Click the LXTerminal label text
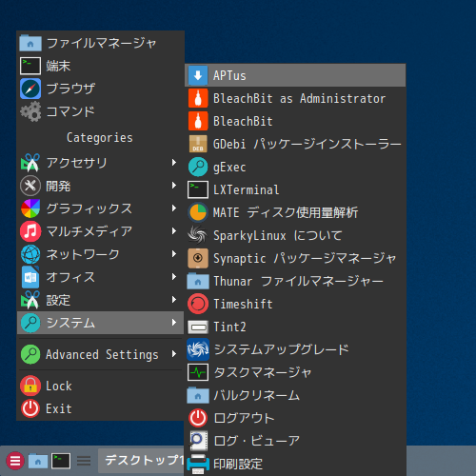The height and width of the screenshot is (476, 476). click(x=247, y=190)
